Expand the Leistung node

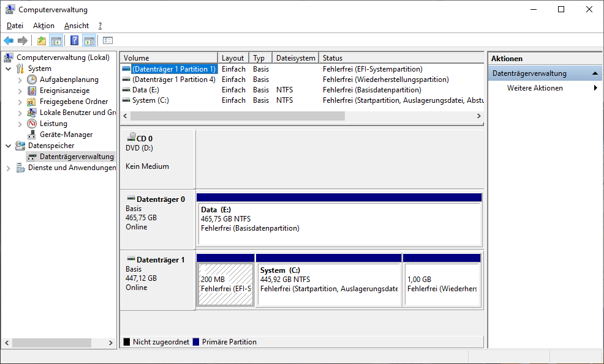point(20,124)
